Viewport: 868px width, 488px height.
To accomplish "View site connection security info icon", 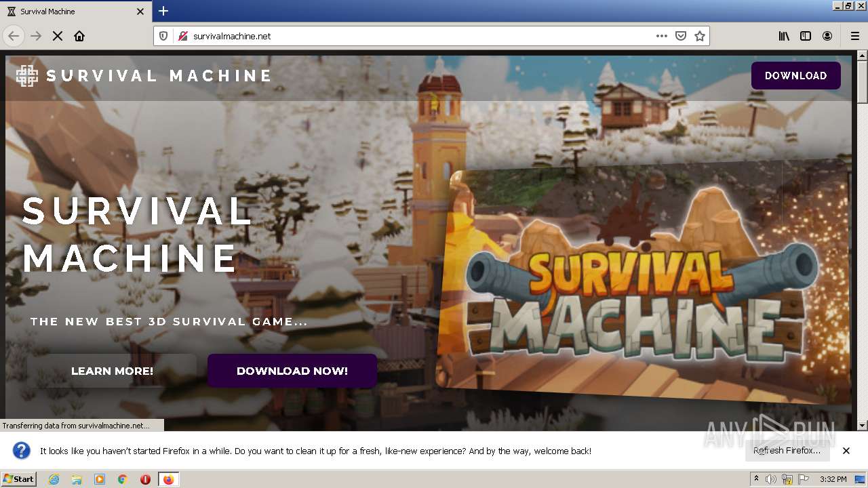I will (182, 36).
